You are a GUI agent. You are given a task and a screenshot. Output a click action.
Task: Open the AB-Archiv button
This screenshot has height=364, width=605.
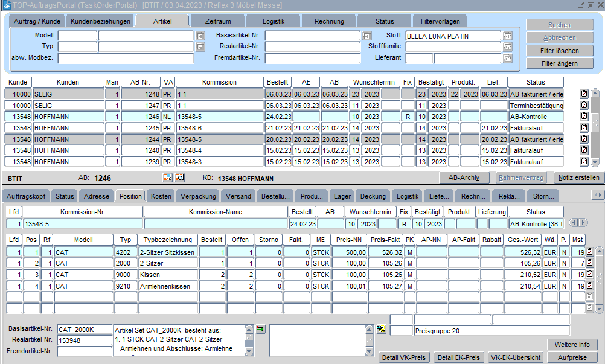pos(464,177)
